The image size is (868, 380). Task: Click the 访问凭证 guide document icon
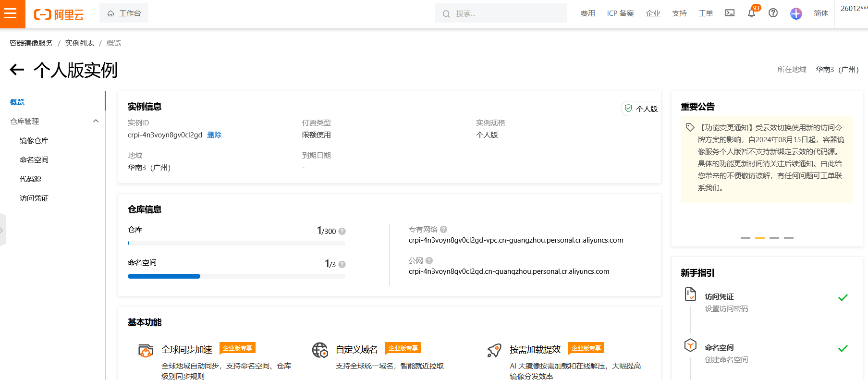click(x=690, y=294)
